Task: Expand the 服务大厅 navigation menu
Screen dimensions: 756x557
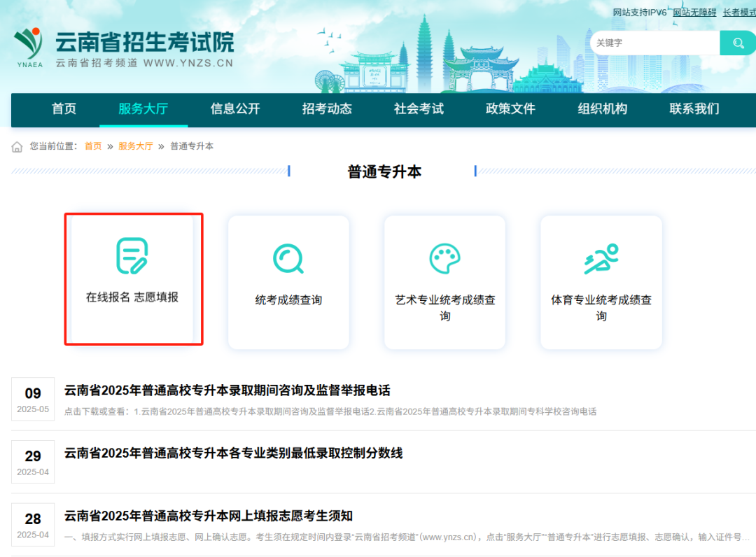Action: (143, 110)
